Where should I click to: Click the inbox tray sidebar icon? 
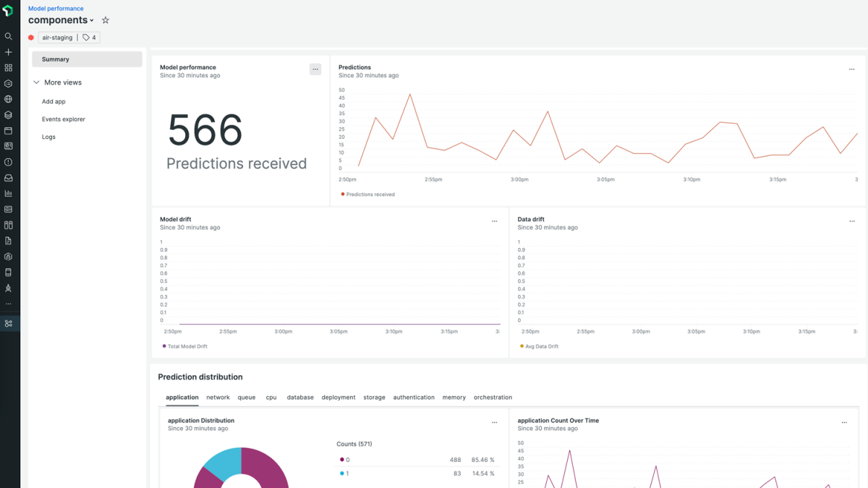point(9,178)
